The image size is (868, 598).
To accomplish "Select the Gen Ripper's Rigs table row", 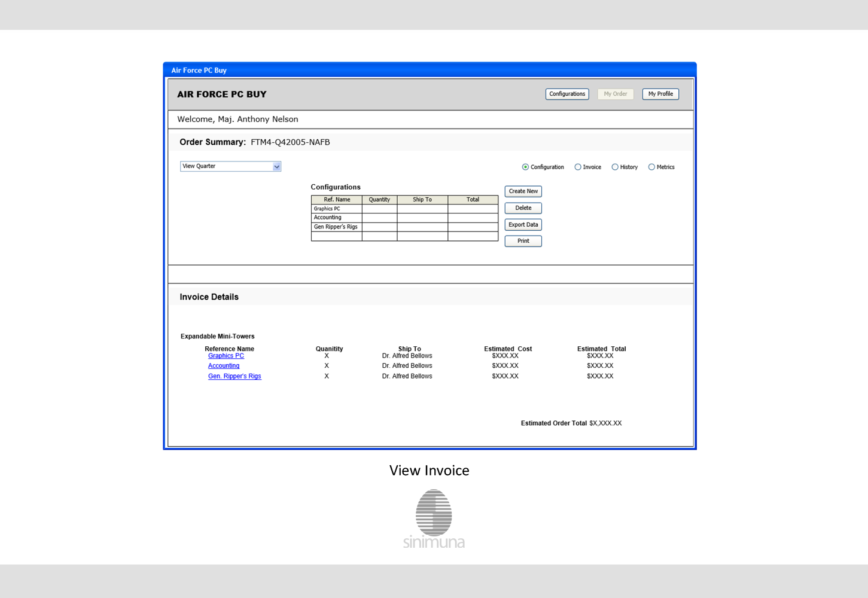I will pos(405,227).
